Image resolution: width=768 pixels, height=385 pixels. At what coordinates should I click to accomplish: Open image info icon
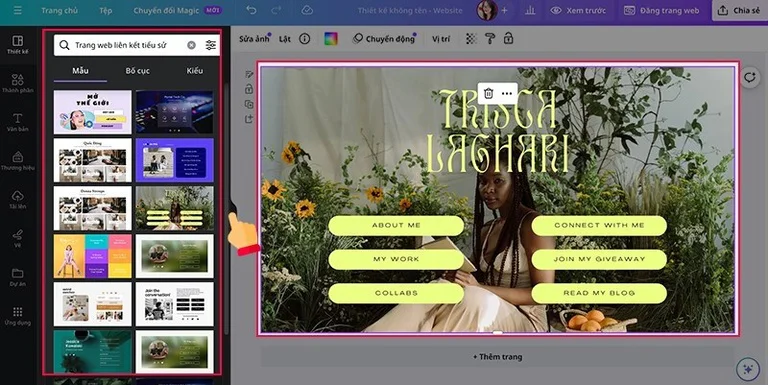tap(305, 39)
